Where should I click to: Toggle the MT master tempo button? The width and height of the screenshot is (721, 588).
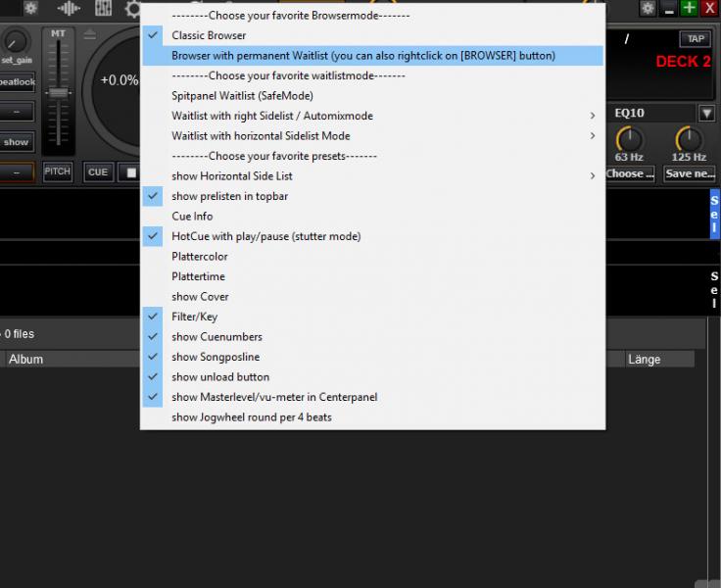[58, 33]
